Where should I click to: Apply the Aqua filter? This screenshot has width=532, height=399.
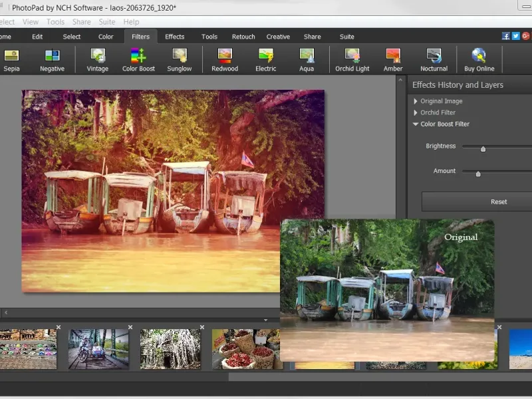coord(307,60)
